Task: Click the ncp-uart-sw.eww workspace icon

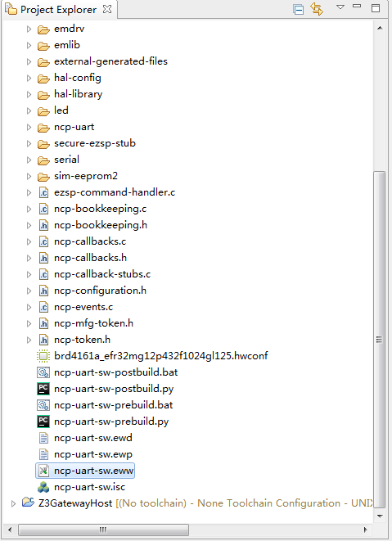Action: click(x=43, y=471)
